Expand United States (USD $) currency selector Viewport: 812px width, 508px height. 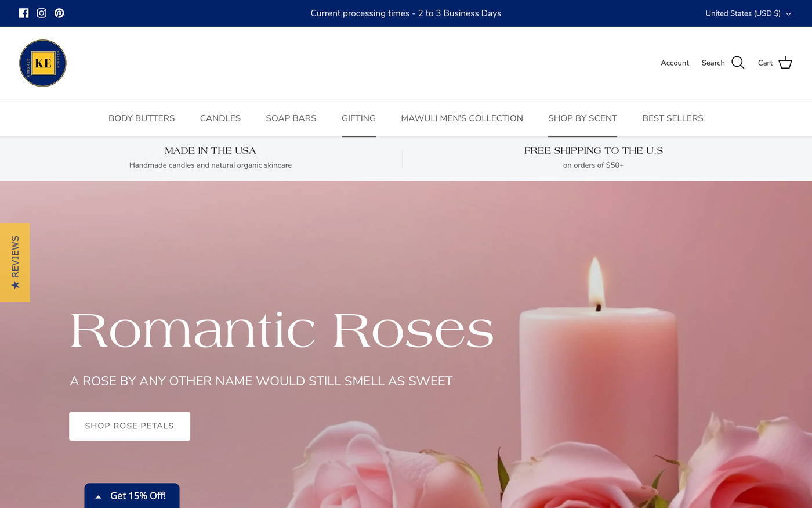pos(748,13)
